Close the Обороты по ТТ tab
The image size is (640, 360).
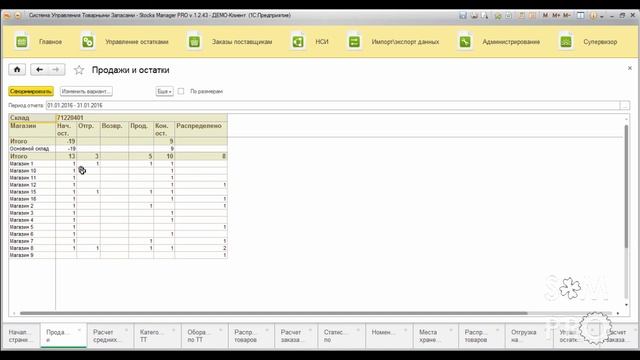pos(221,330)
